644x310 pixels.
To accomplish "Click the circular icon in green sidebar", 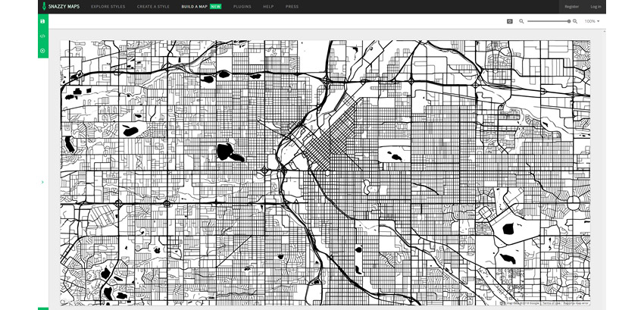I will pyautogui.click(x=42, y=51).
